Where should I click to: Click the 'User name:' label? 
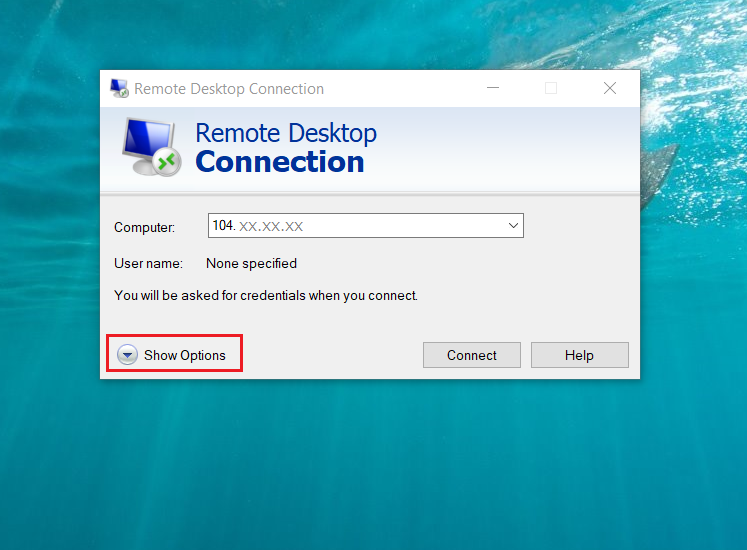(x=148, y=264)
